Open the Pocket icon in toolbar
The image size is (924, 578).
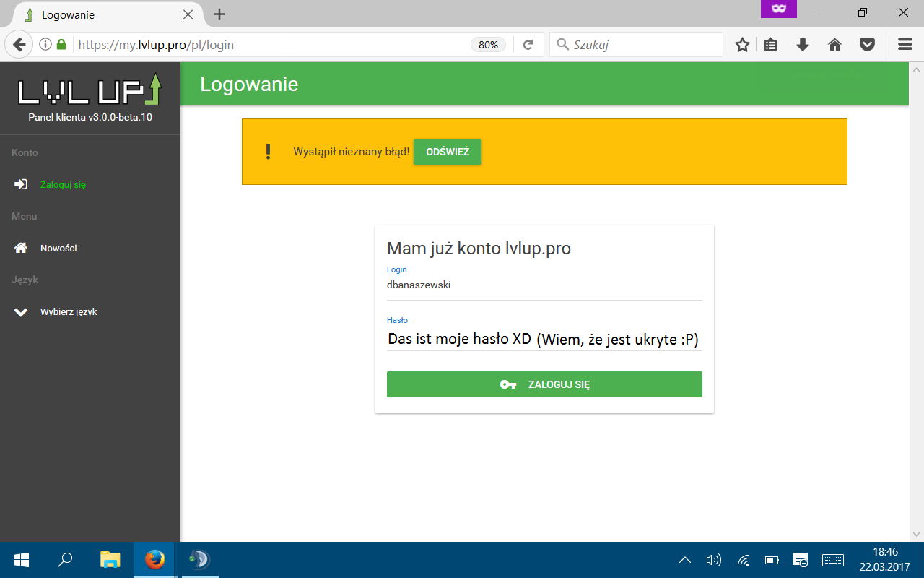pos(867,45)
